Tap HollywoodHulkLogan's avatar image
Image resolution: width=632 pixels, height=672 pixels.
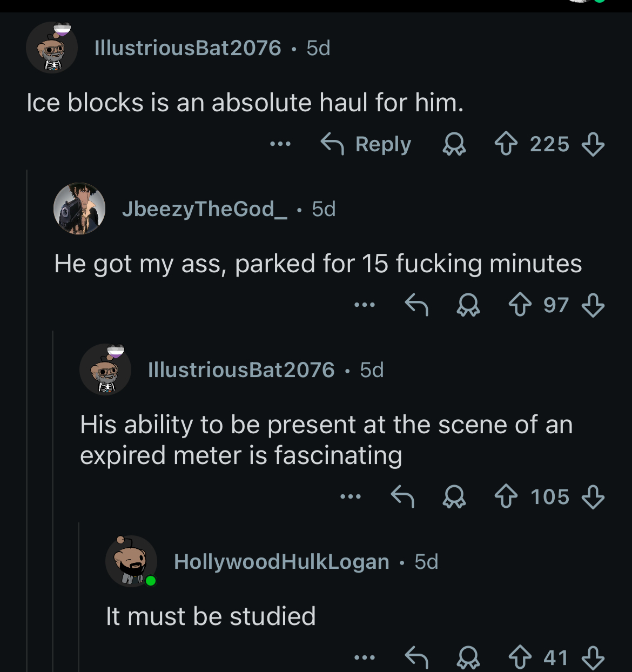[x=131, y=562]
